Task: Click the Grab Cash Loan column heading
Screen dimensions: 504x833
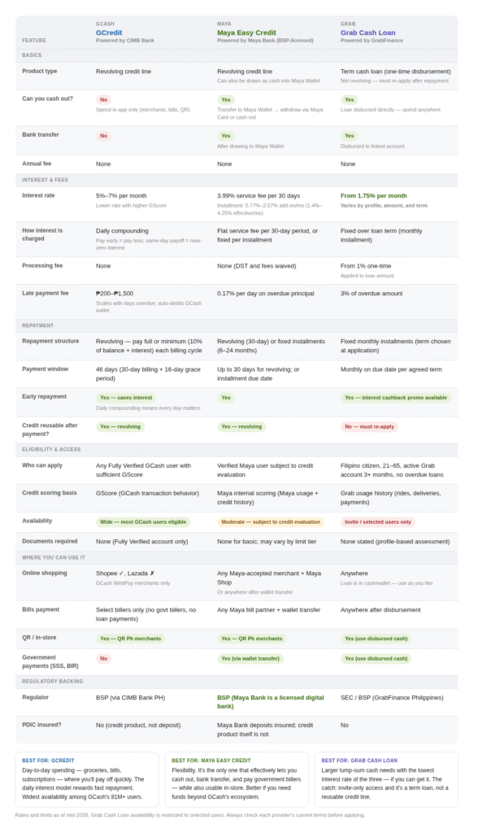Action: (367, 33)
